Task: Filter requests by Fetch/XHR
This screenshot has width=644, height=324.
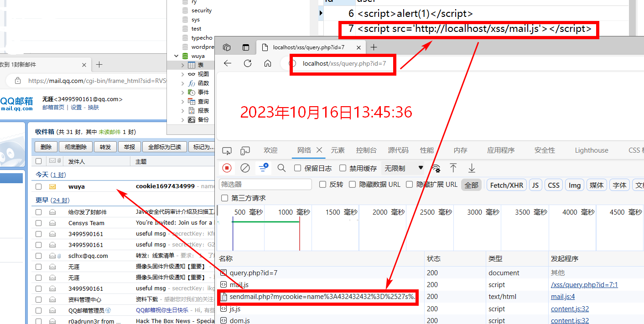Action: click(507, 185)
